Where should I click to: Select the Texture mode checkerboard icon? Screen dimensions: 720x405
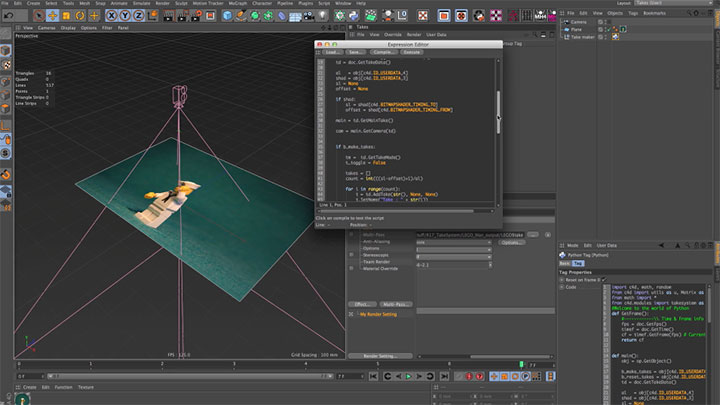click(6, 65)
